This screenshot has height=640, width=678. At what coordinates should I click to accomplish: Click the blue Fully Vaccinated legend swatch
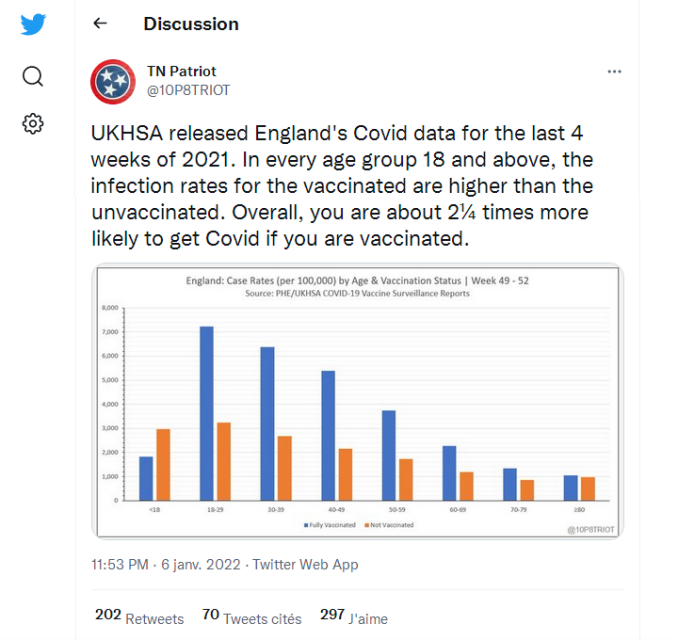[306, 524]
